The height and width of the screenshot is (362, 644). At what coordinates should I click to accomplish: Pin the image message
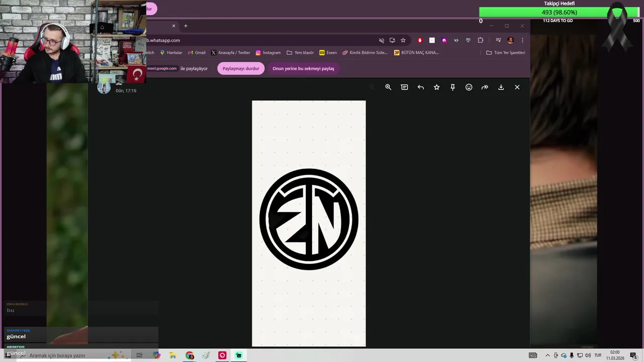(453, 87)
